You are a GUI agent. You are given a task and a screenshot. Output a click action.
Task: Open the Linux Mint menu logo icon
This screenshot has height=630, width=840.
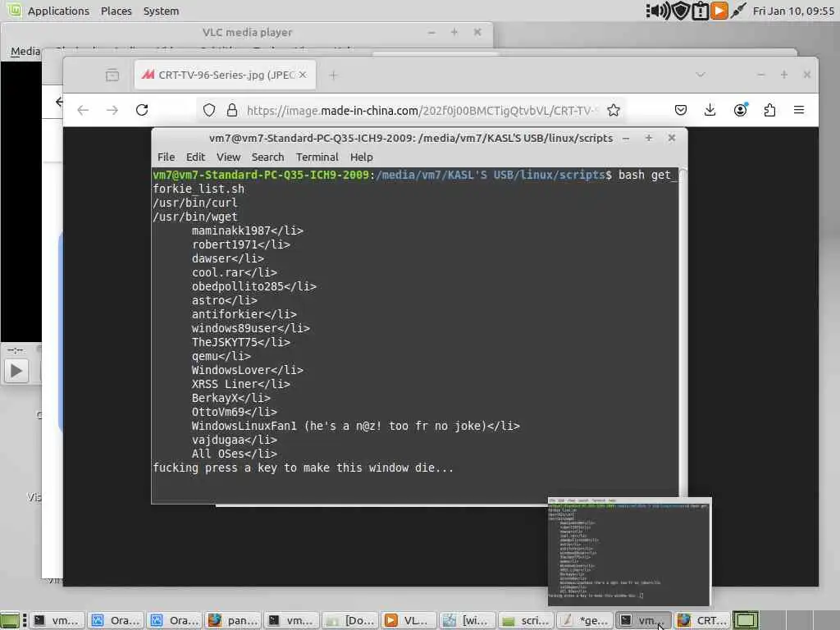(x=14, y=10)
